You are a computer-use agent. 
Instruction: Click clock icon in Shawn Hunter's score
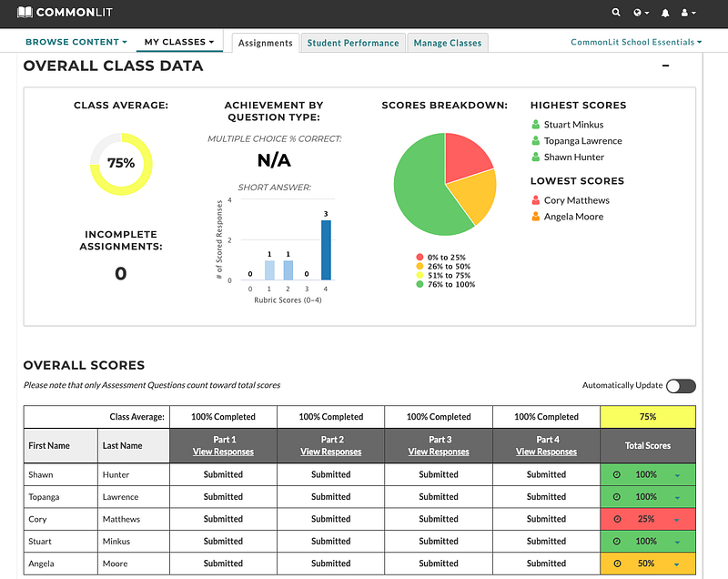tap(617, 474)
